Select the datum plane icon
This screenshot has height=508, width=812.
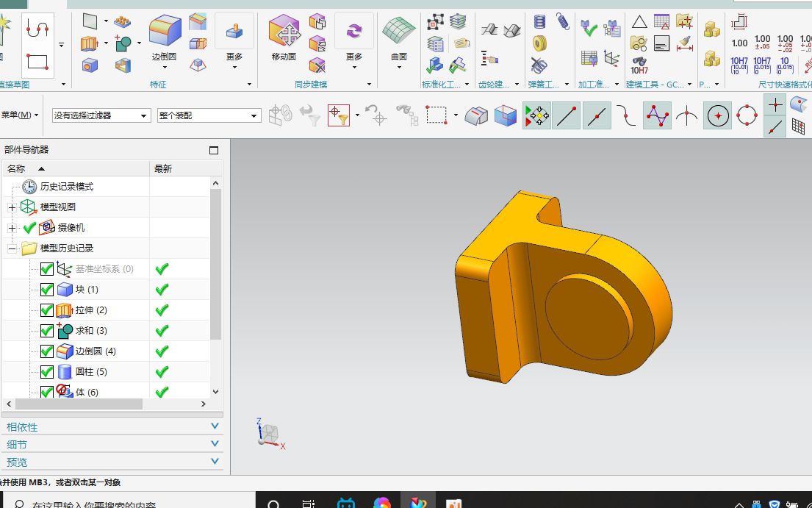pos(90,21)
